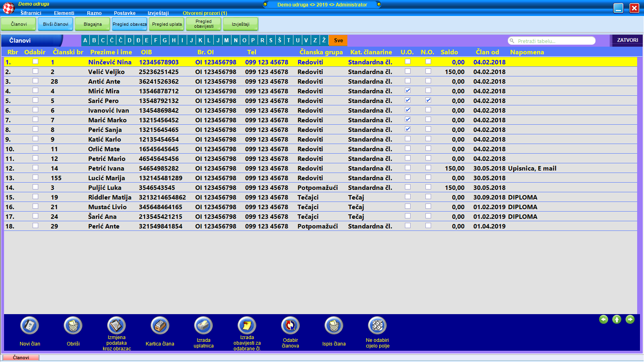The width and height of the screenshot is (644, 362).
Task: Uncheck N.O. checkbox for Sarić Pero
Action: click(428, 100)
